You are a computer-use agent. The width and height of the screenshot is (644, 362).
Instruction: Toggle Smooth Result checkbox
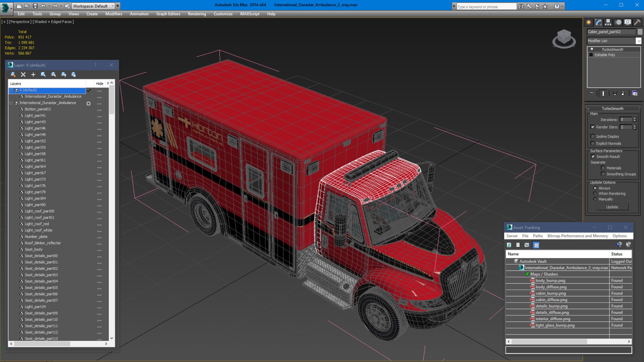tap(593, 156)
